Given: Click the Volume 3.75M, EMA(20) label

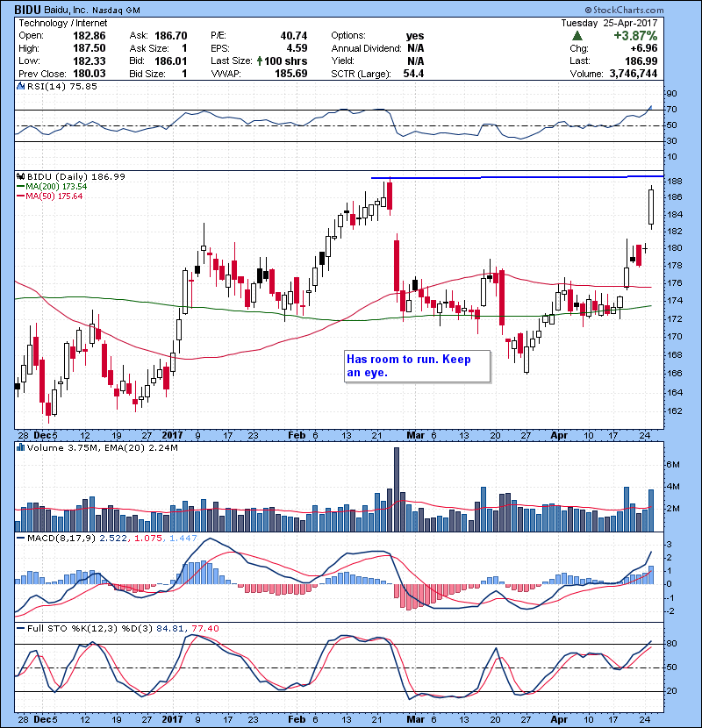Looking at the screenshot, I should pyautogui.click(x=102, y=447).
